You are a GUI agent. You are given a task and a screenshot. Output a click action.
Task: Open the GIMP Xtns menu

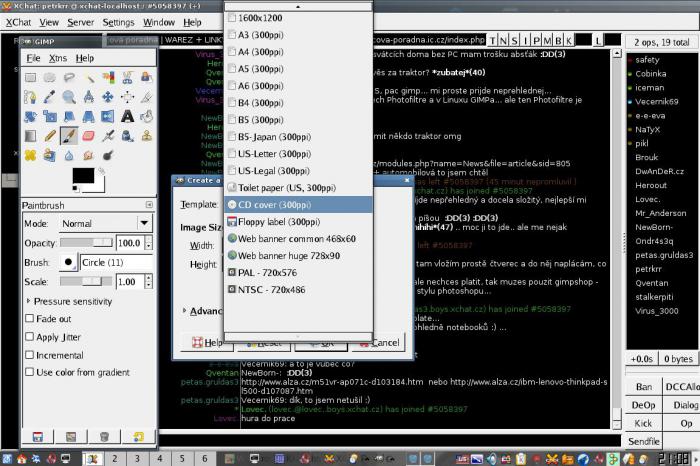[x=58, y=58]
